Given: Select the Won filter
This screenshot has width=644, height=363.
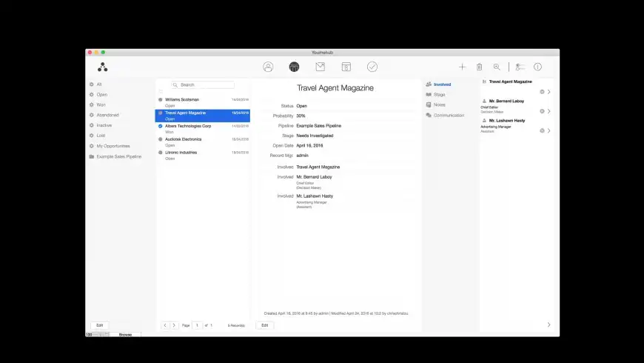Looking at the screenshot, I should point(101,105).
